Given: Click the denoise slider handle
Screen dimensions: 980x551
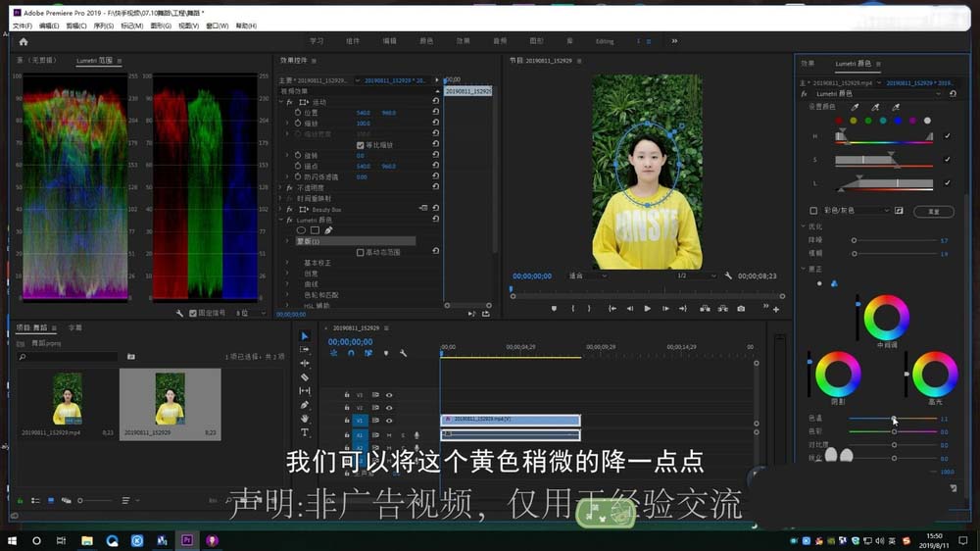Looking at the screenshot, I should (855, 240).
